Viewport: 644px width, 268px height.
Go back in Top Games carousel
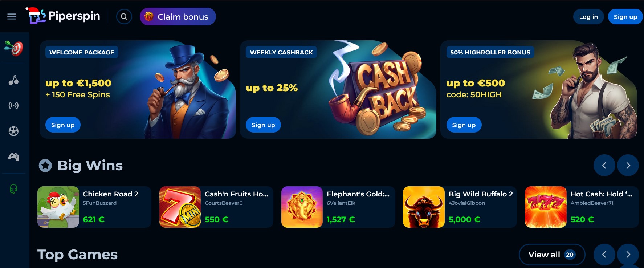tap(604, 255)
